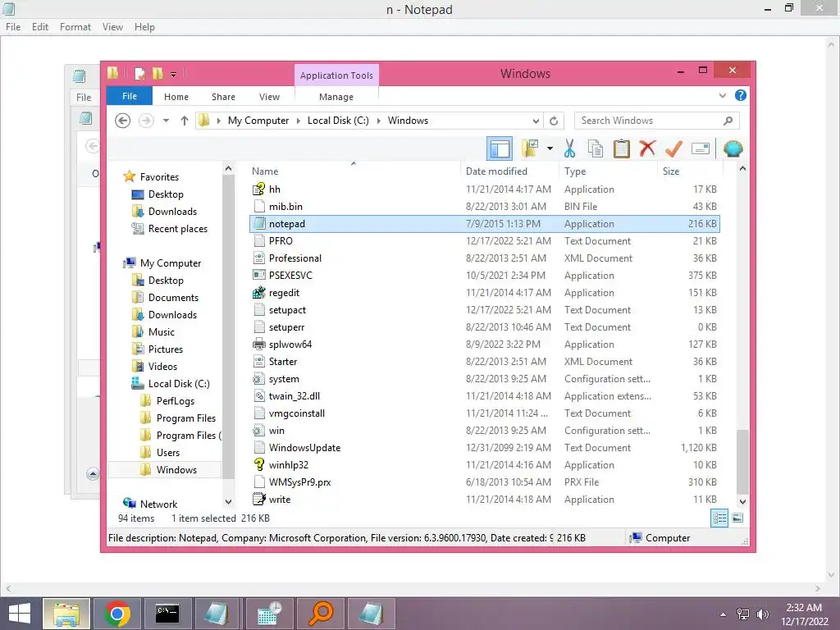
Task: Switch to the Home ribbon tab
Action: [176, 97]
